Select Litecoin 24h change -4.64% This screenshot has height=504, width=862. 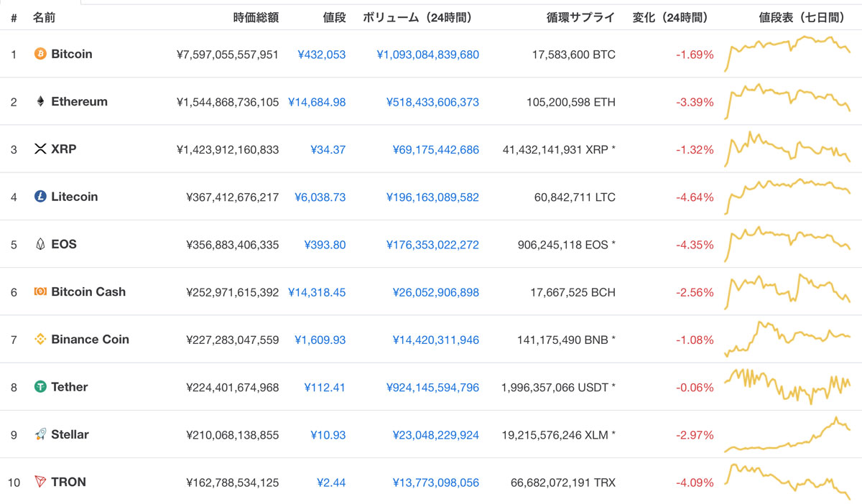click(x=695, y=197)
